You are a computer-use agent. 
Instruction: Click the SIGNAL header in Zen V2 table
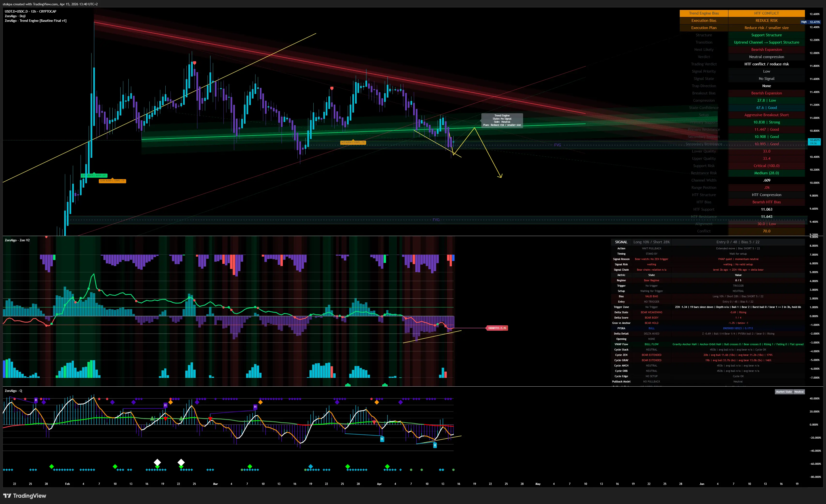[621, 242]
